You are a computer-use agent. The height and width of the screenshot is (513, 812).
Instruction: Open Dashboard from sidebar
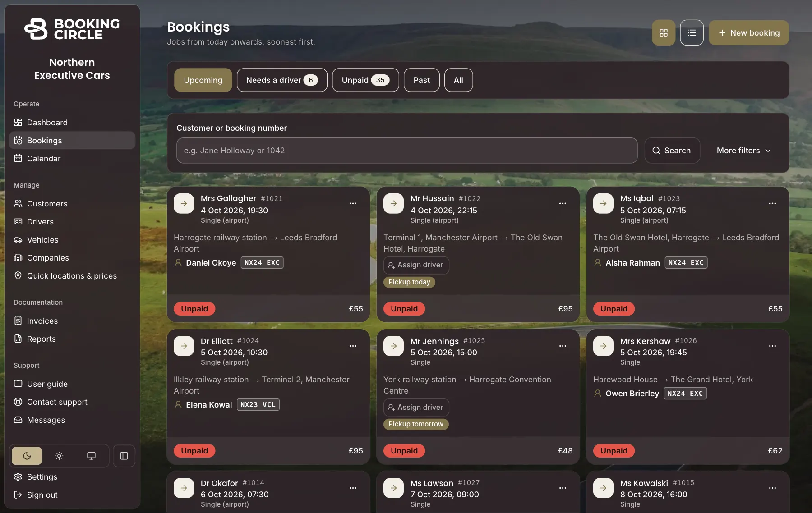72,123
